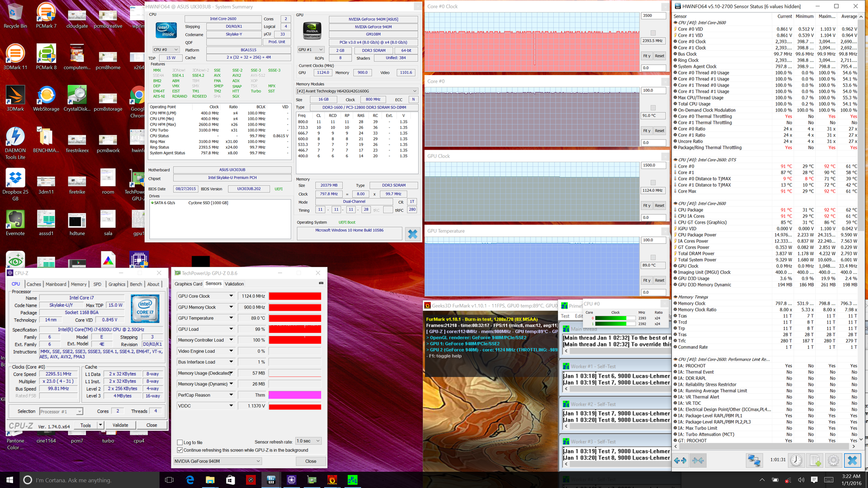868x488 pixels.
Task: Open Task View on the taskbar
Action: coord(170,480)
